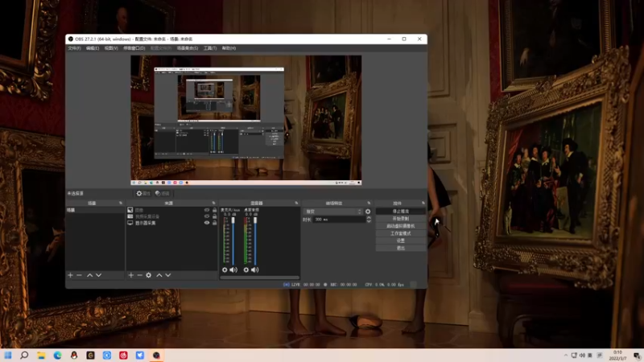
Task: Open File Explorer from the taskbar
Action: pos(41,355)
